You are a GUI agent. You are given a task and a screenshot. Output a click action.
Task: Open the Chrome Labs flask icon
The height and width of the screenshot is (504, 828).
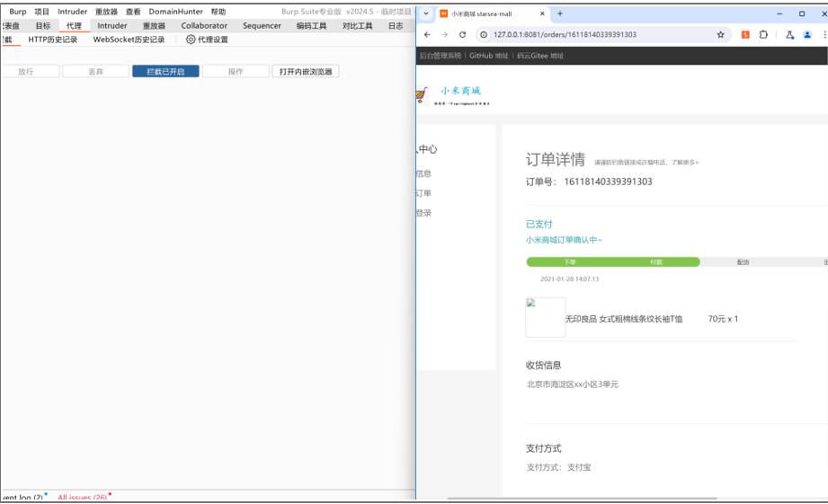[788, 35]
